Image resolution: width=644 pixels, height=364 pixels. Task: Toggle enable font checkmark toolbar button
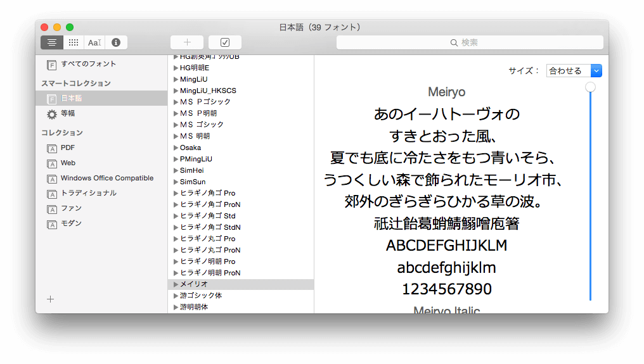[x=224, y=42]
